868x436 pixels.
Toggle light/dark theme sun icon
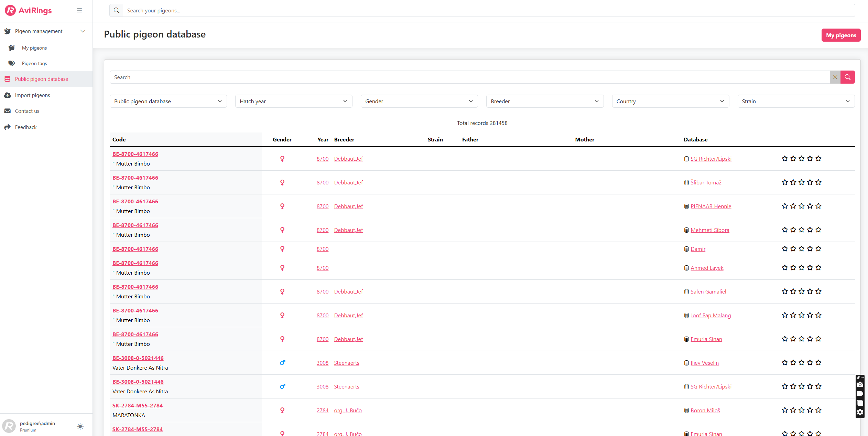pos(80,426)
